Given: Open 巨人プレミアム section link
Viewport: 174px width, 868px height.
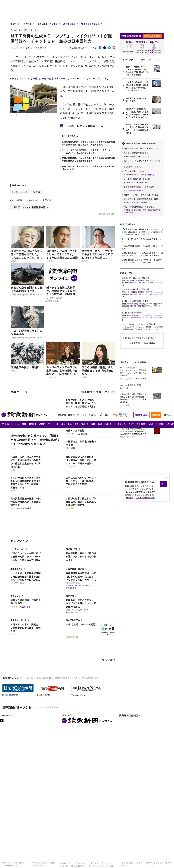Looking at the screenshot, I should [74, 620].
